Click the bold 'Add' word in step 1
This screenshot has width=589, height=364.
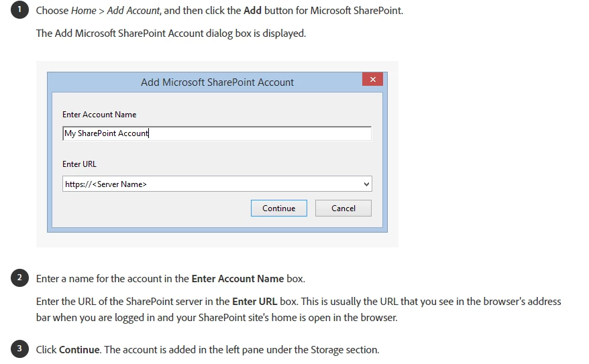tap(252, 11)
